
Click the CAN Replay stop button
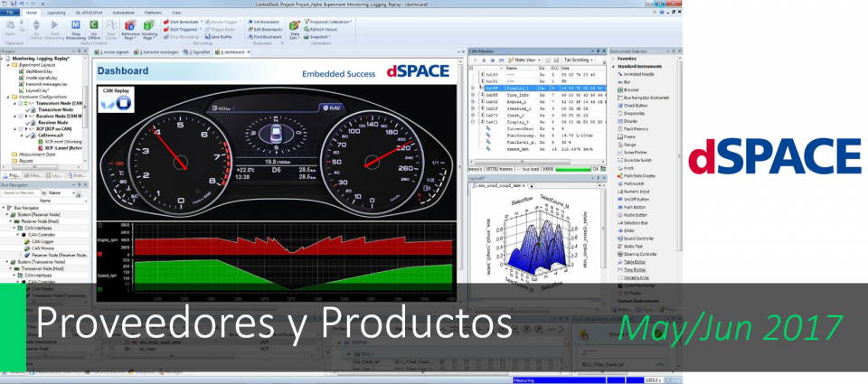pyautogui.click(x=124, y=102)
